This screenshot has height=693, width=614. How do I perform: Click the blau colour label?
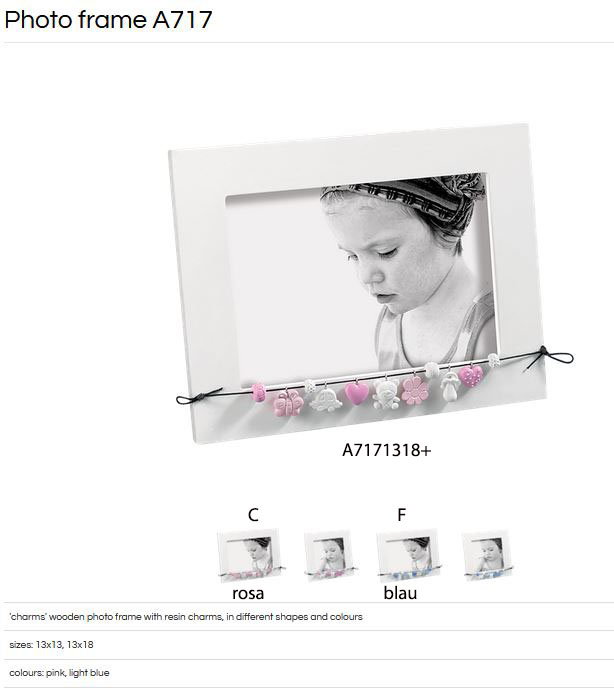coord(400,593)
